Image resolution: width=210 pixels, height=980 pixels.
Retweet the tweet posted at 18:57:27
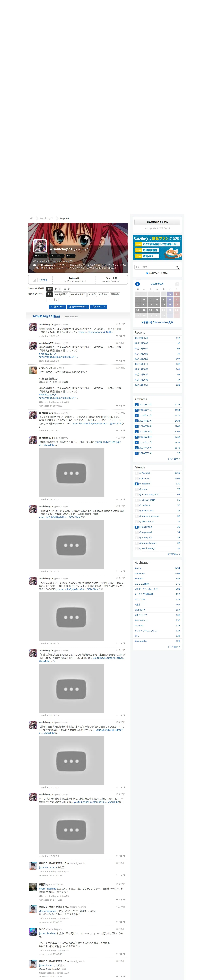pyautogui.click(x=121, y=787)
